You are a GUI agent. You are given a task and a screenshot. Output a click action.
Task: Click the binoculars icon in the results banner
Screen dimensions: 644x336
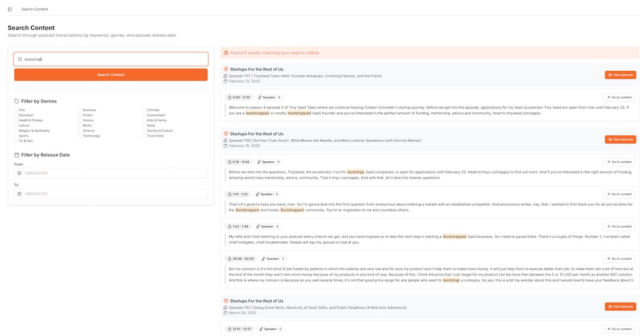click(x=226, y=53)
